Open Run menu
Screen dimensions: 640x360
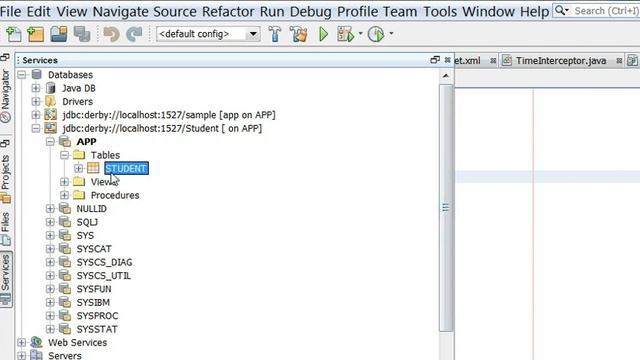(x=272, y=11)
